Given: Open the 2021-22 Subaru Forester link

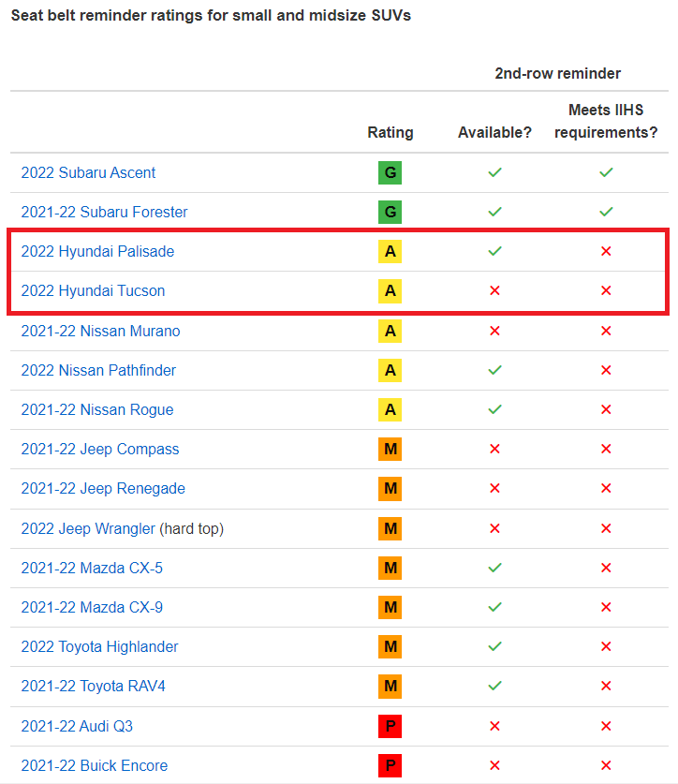Looking at the screenshot, I should point(104,212).
